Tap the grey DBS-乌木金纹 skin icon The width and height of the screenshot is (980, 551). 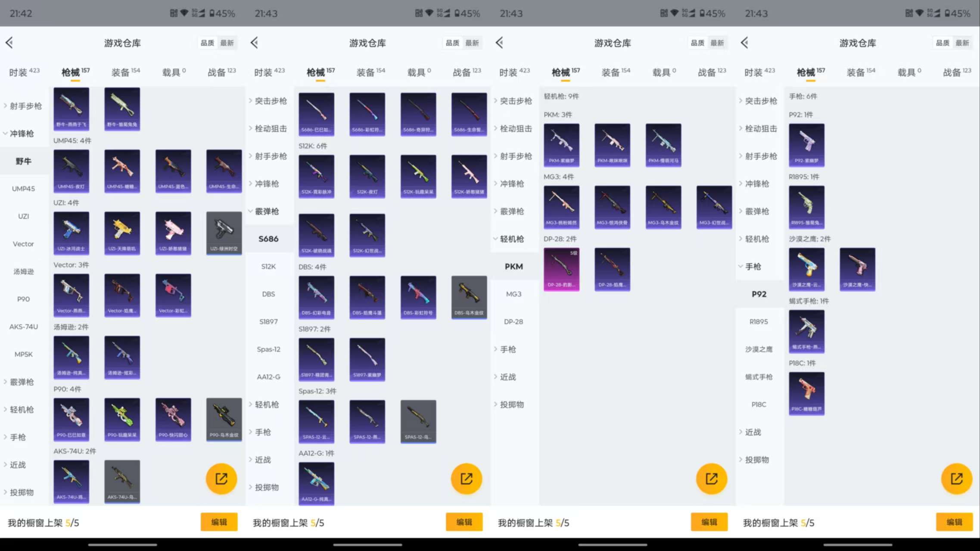469,297
